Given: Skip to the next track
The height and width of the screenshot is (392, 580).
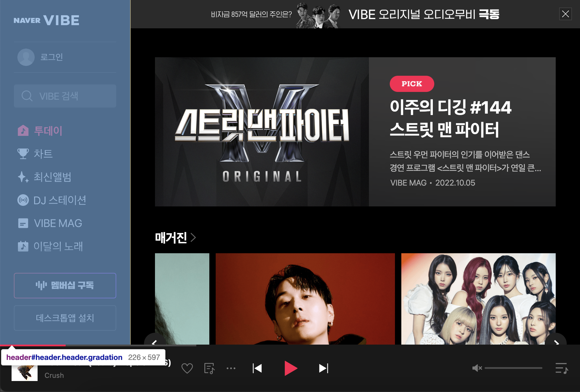Looking at the screenshot, I should (x=323, y=368).
